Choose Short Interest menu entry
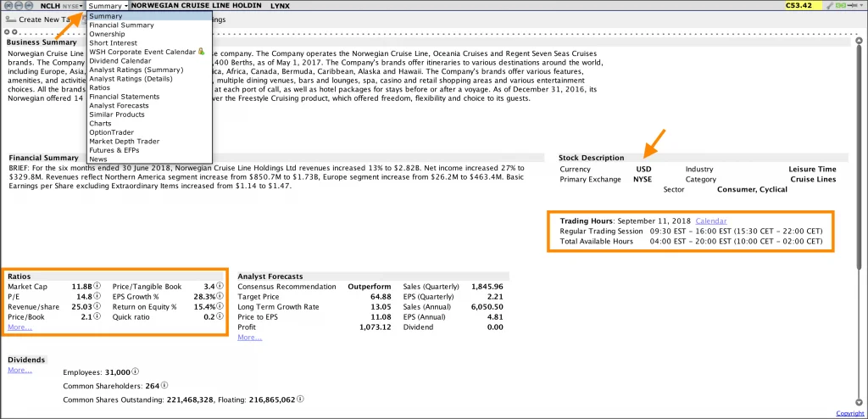Image resolution: width=868 pixels, height=419 pixels. (x=149, y=42)
